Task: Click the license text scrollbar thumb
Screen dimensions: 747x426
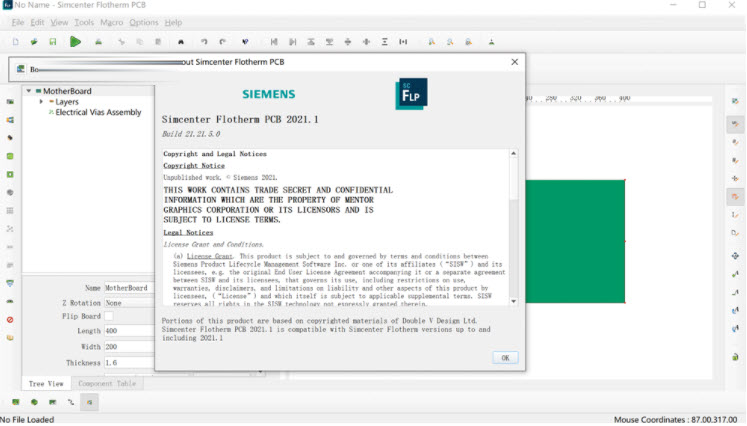Action: point(514,179)
